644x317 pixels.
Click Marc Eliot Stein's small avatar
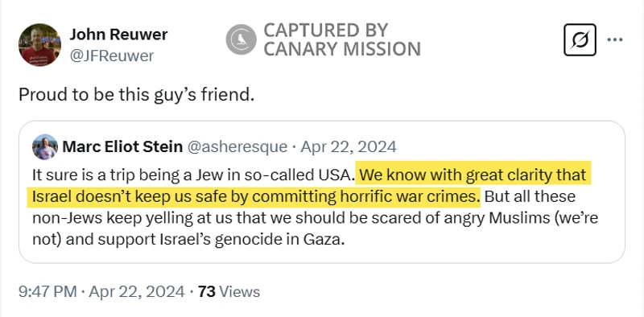pos(45,147)
